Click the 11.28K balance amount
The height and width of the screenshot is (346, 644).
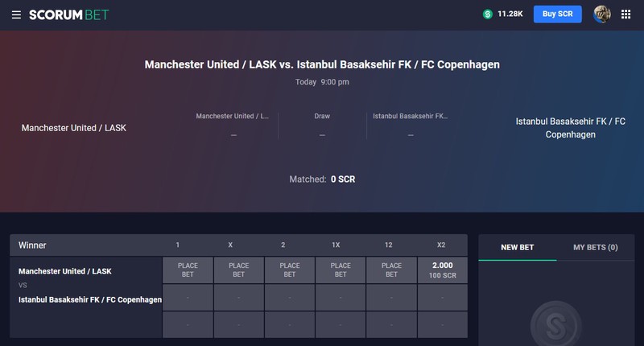[510, 14]
